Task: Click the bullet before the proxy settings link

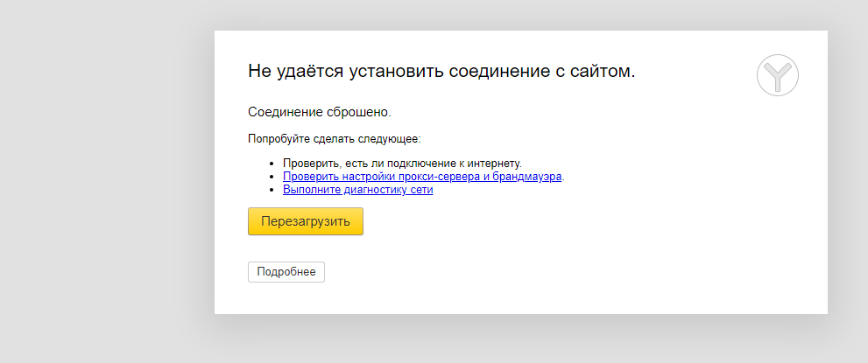Action: (x=272, y=177)
